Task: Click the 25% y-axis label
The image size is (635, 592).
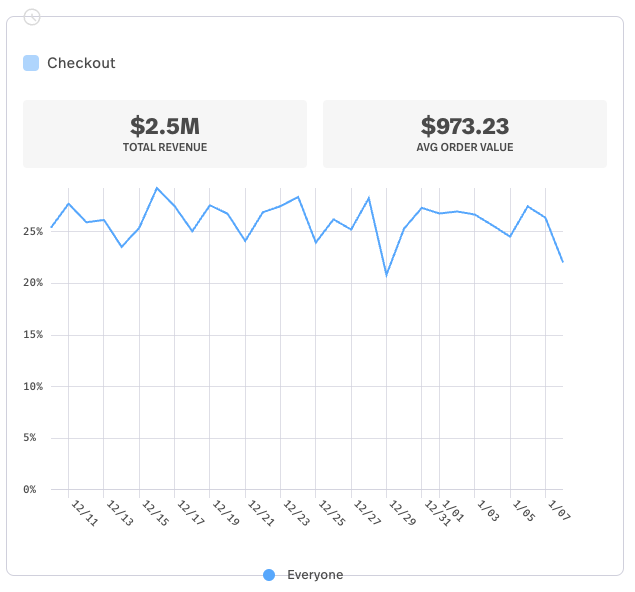Action: click(x=34, y=232)
